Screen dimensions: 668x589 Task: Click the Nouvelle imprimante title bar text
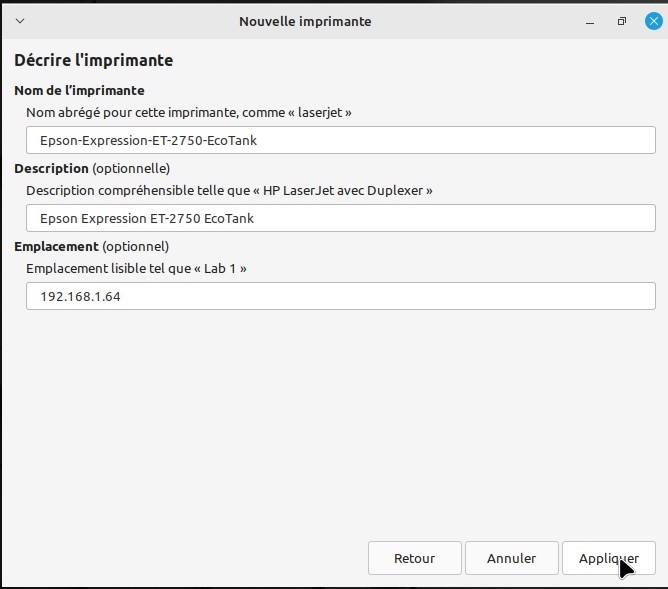coord(305,21)
